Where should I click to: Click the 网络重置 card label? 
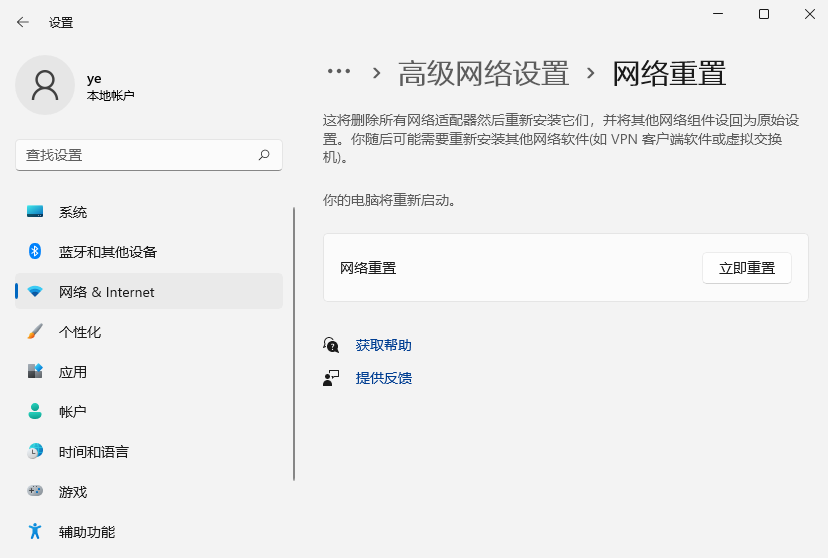[368, 268]
